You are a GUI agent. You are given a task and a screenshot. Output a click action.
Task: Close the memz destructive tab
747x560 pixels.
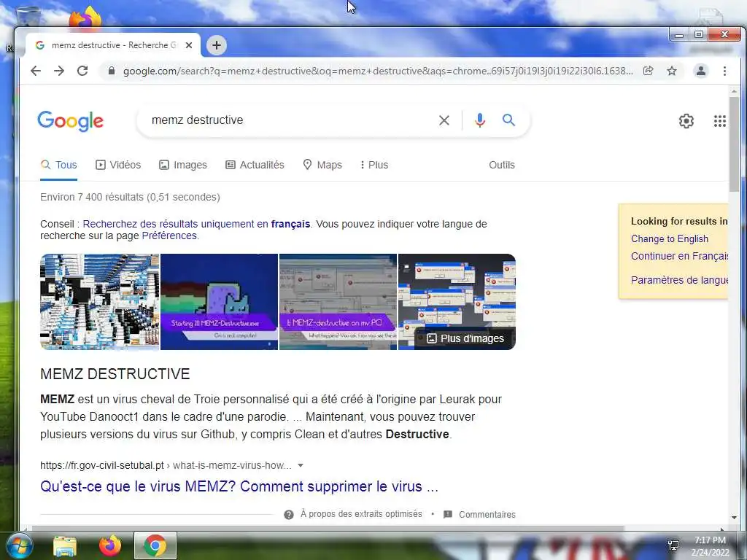(x=189, y=45)
